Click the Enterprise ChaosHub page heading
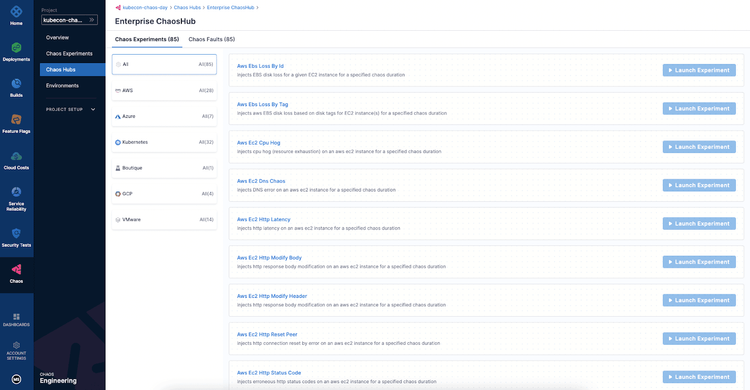 coord(155,21)
